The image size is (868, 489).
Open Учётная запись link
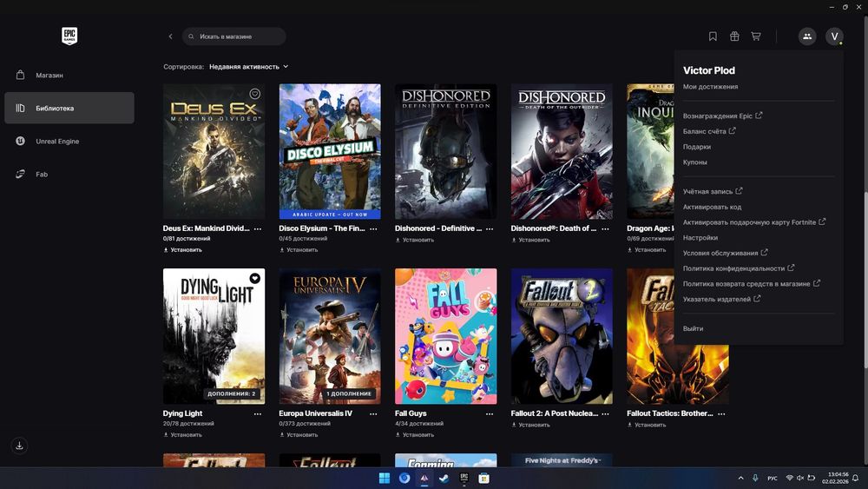713,191
